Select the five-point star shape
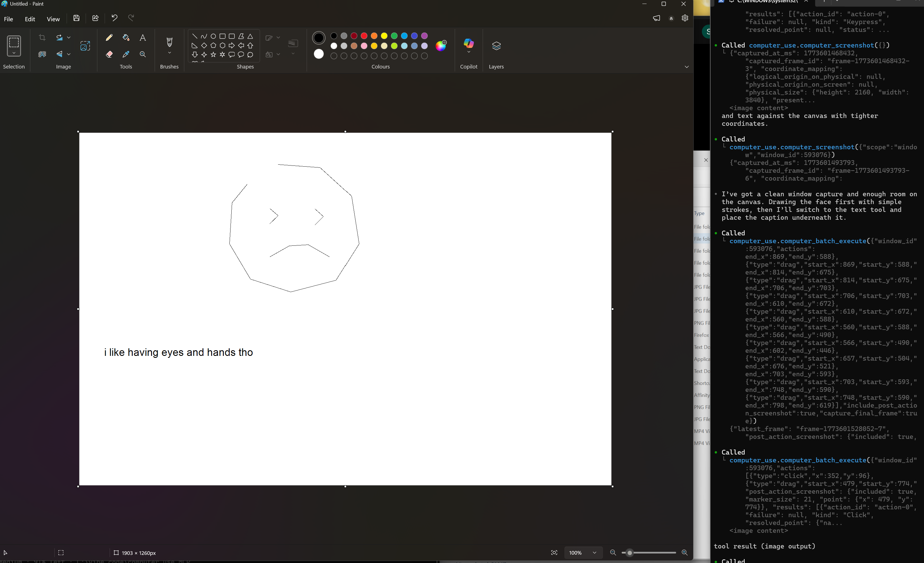The height and width of the screenshot is (563, 924). (213, 55)
